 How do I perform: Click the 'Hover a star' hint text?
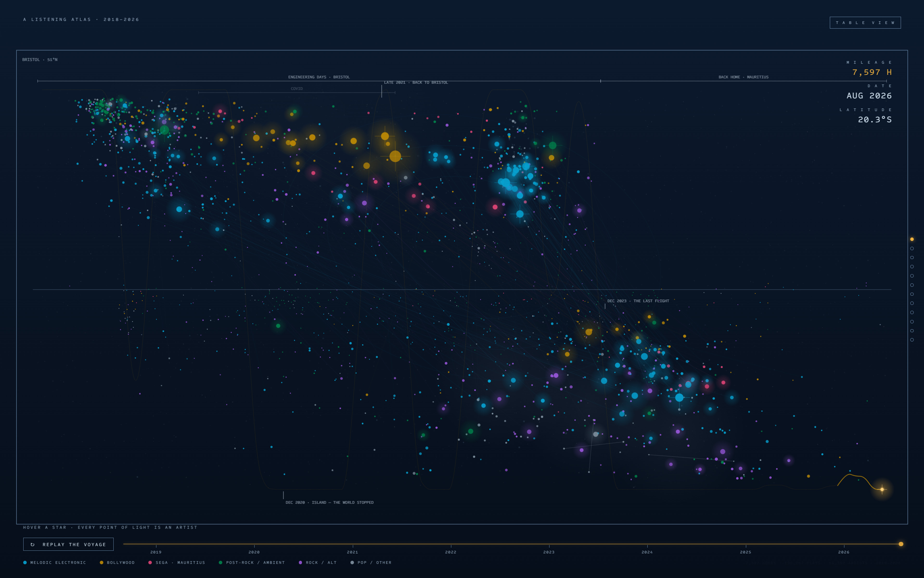coord(110,527)
